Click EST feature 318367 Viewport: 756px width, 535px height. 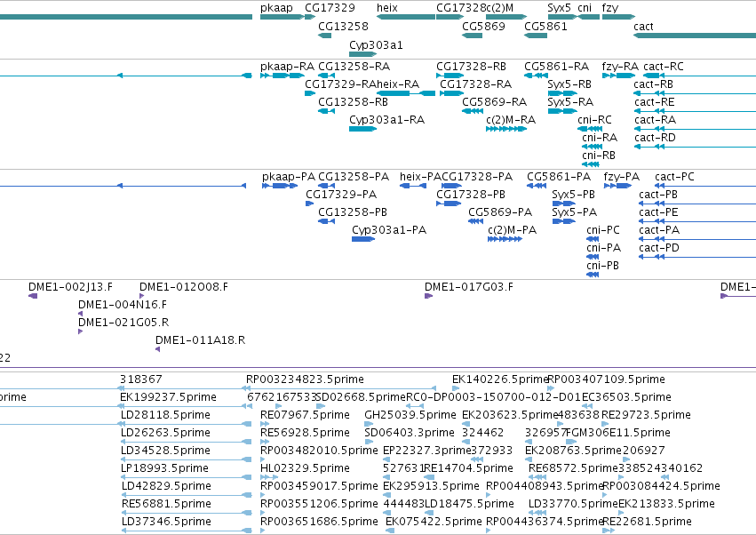140,379
